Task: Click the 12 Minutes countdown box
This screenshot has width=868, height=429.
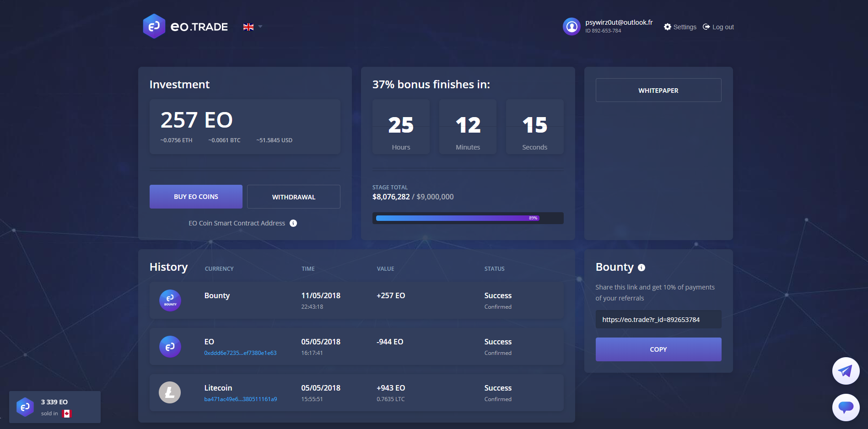Action: (468, 127)
